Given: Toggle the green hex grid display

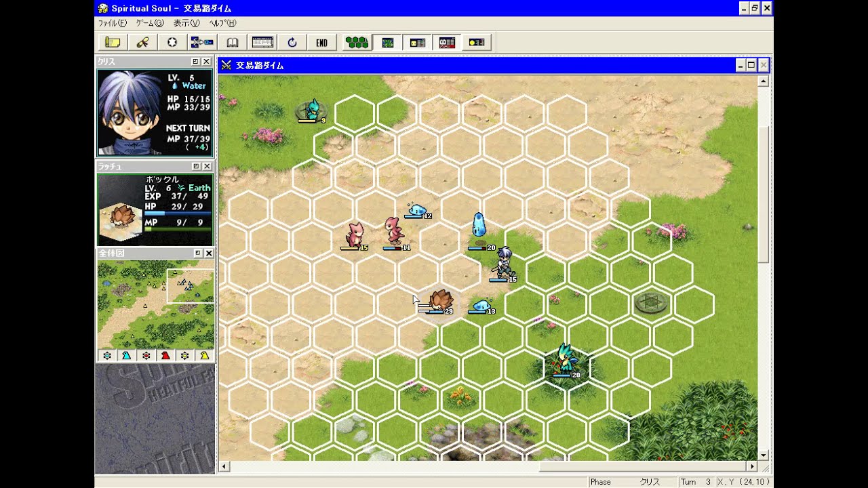Looking at the screenshot, I should point(357,43).
